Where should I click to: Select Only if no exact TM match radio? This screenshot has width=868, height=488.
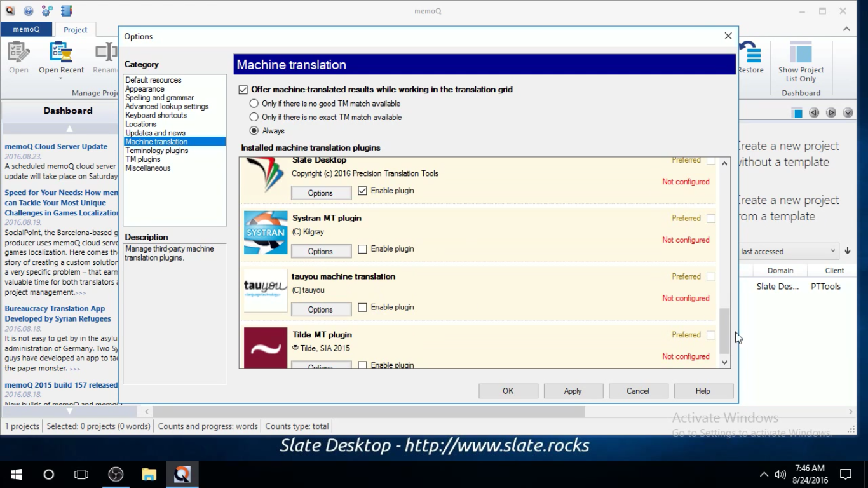(254, 117)
